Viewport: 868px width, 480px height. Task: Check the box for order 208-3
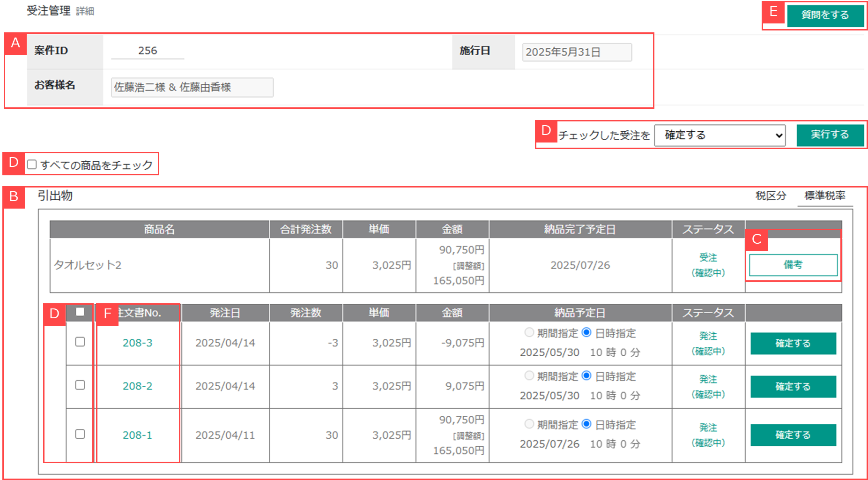80,342
